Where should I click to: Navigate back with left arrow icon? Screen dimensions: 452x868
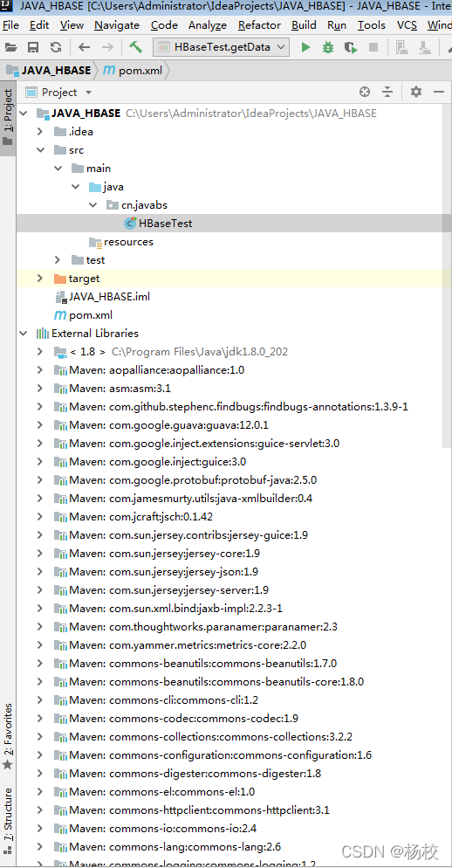(x=84, y=47)
